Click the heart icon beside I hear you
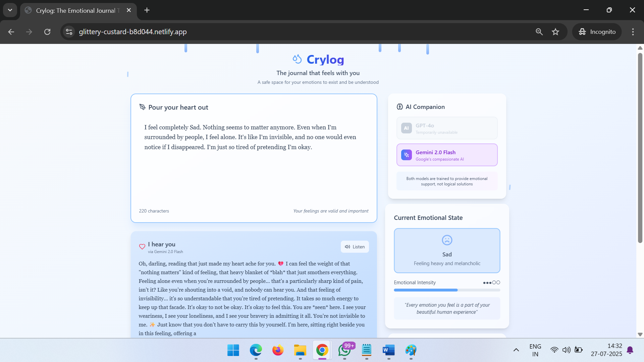The height and width of the screenshot is (362, 644). (142, 247)
